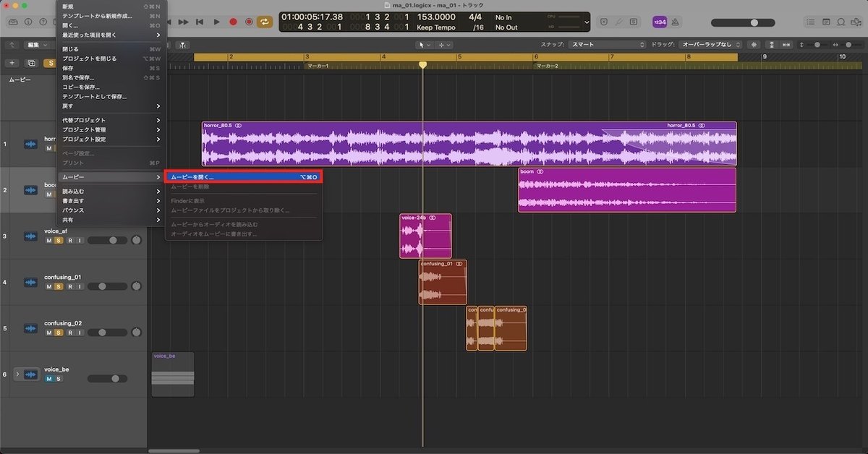
Task: Open the Media Browser icon top right
Action: click(857, 22)
